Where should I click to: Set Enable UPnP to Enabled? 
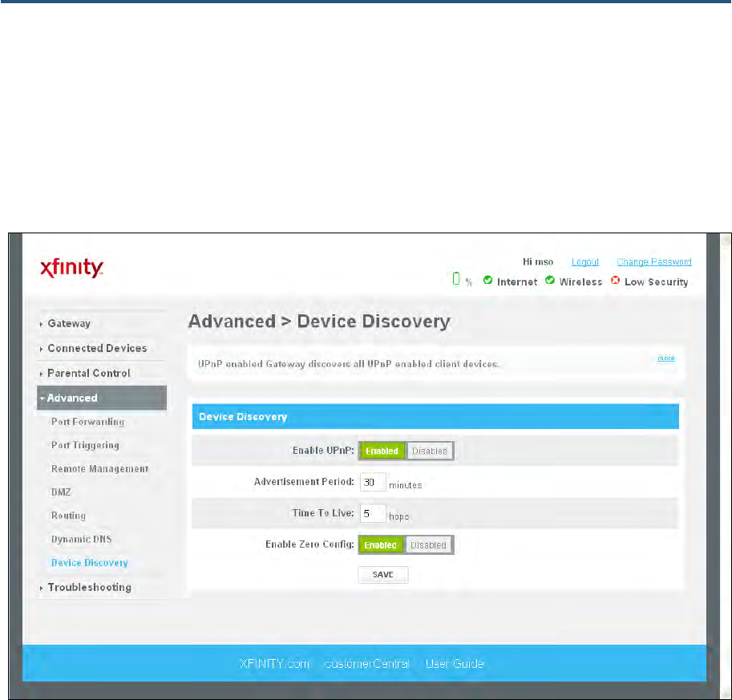(x=382, y=451)
